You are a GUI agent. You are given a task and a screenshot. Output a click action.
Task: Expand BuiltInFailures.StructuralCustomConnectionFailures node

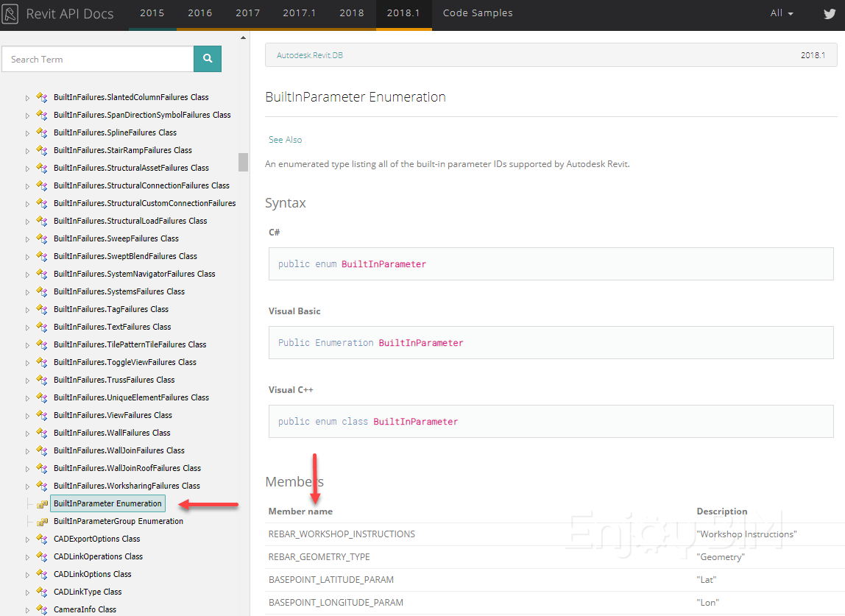point(27,204)
